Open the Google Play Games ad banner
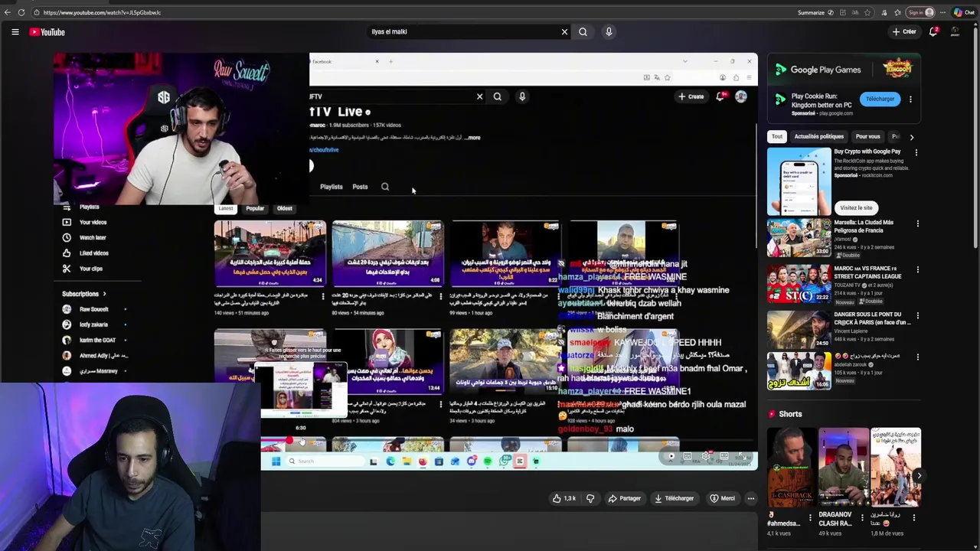The height and width of the screenshot is (551, 980). [844, 70]
